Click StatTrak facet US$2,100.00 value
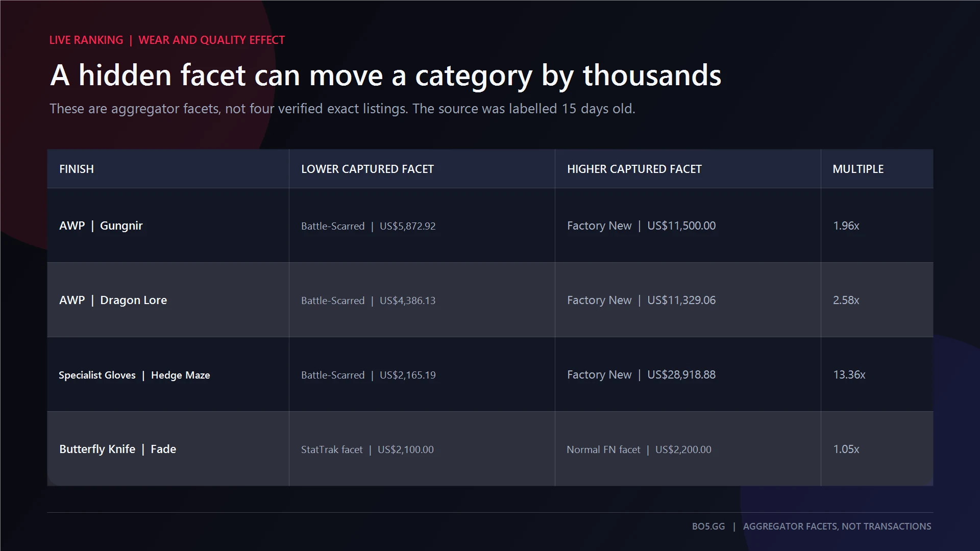Screen dimensions: 980x551 click(x=367, y=449)
